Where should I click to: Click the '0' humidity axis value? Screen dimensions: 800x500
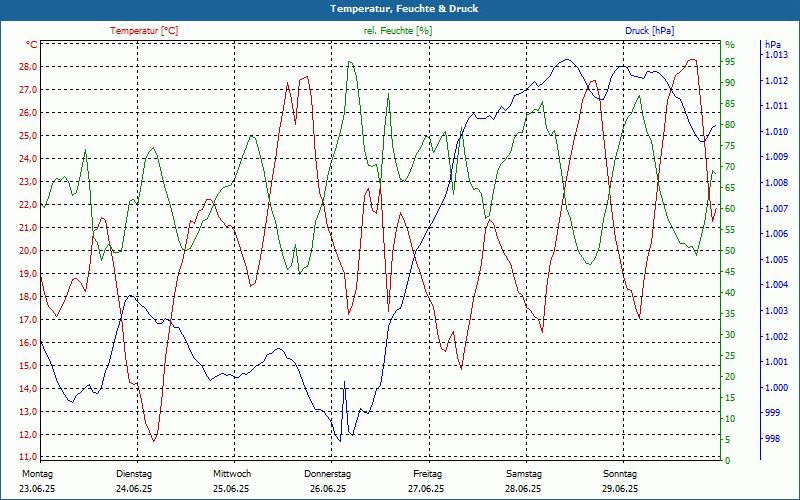(x=728, y=461)
